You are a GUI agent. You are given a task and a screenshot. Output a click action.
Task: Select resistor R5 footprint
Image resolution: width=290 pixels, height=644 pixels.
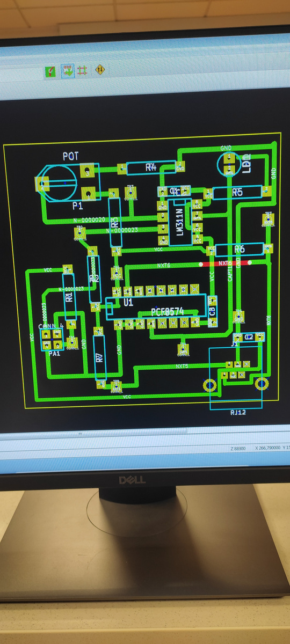point(237,192)
